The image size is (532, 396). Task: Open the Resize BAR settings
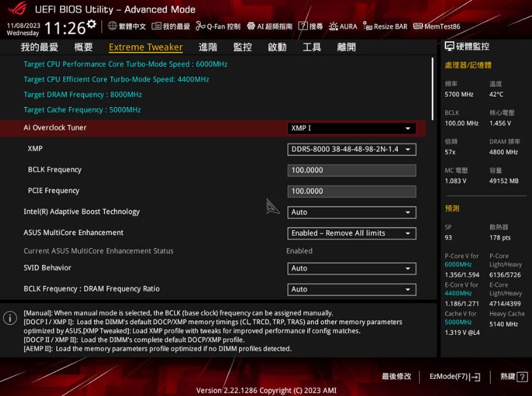(385, 26)
